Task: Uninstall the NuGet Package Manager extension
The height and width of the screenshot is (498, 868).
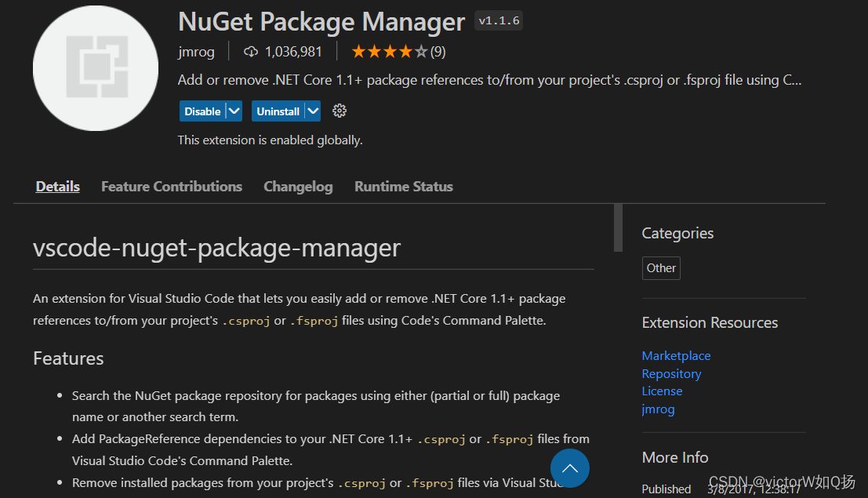Action: click(278, 111)
